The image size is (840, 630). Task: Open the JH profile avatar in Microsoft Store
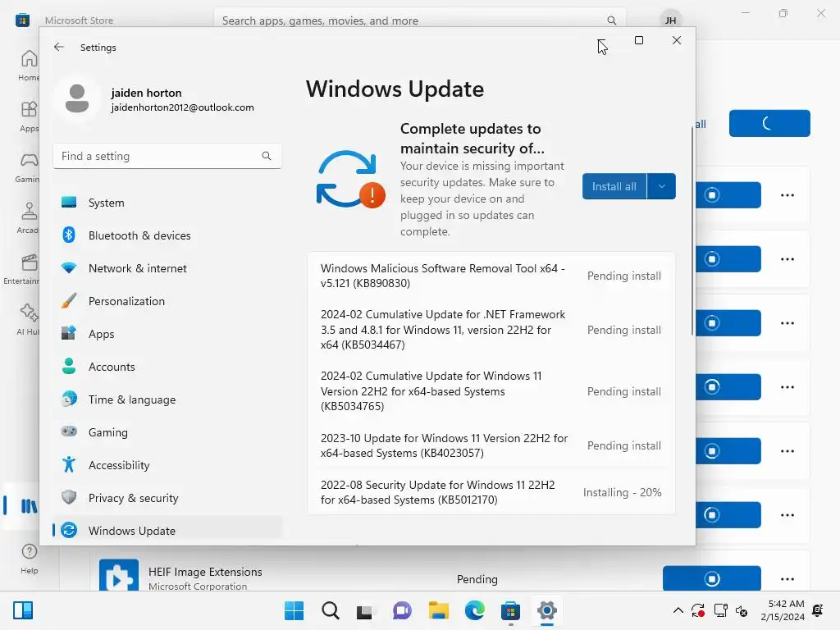pyautogui.click(x=670, y=21)
